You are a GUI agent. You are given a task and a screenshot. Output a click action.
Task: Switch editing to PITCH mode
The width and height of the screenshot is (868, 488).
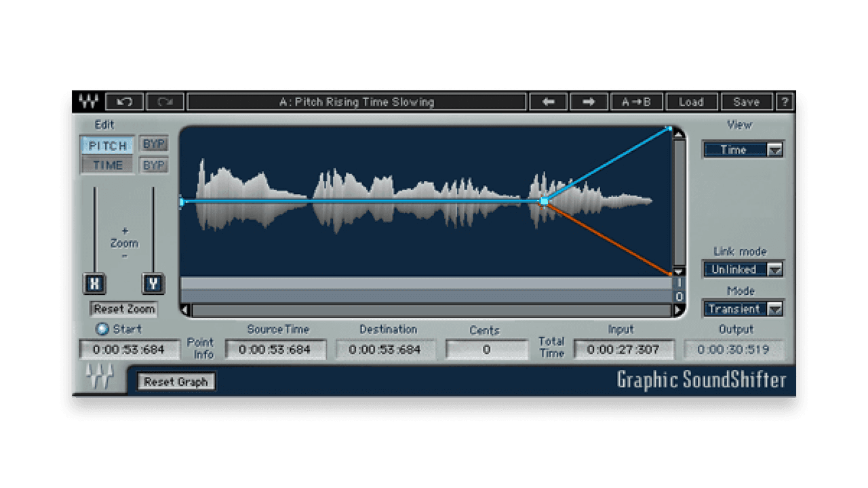pyautogui.click(x=106, y=145)
